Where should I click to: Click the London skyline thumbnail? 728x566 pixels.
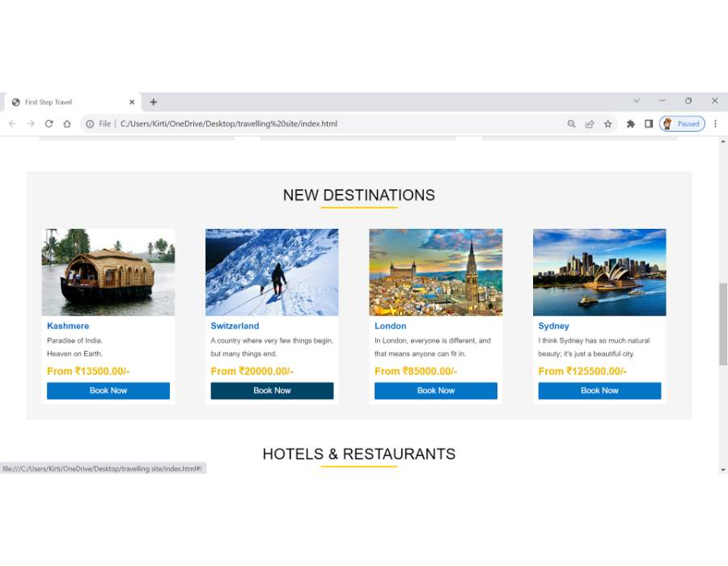click(435, 272)
